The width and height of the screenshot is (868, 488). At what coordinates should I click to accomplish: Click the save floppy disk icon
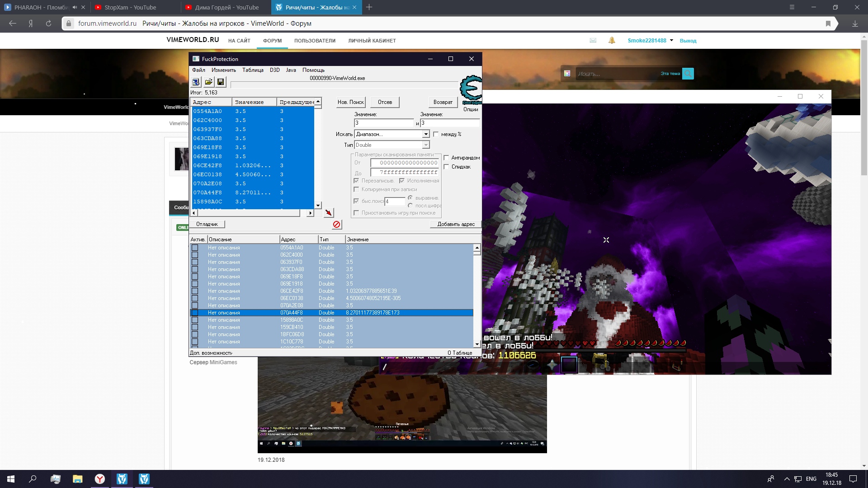(221, 82)
